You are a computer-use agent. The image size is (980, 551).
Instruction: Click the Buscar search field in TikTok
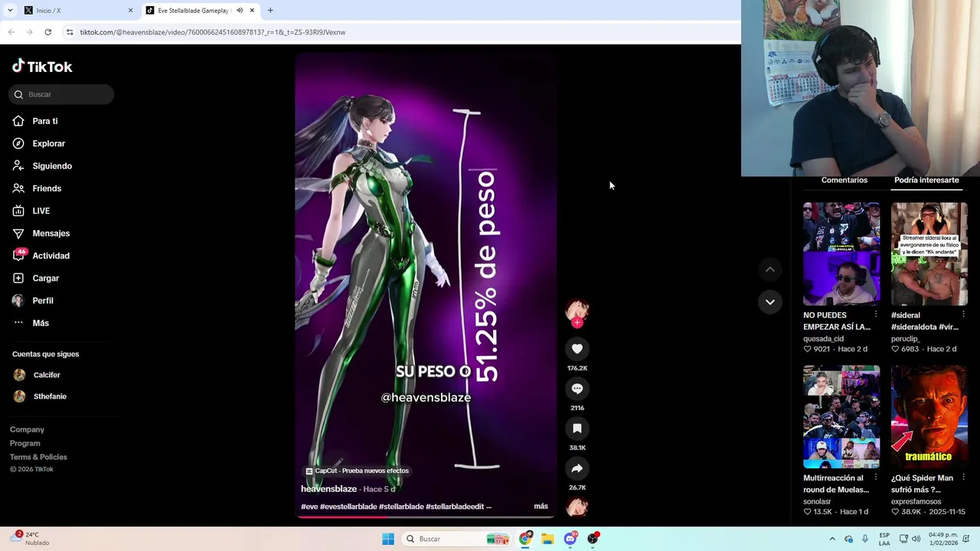pos(61,94)
